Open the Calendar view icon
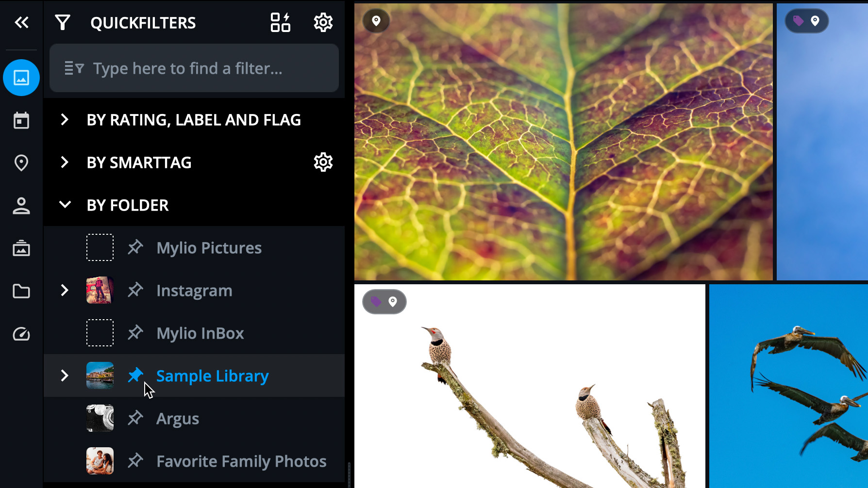The width and height of the screenshot is (868, 488). point(21,120)
